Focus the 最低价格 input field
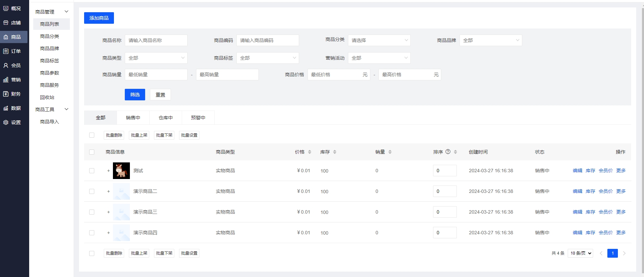The width and height of the screenshot is (644, 277). coord(339,75)
